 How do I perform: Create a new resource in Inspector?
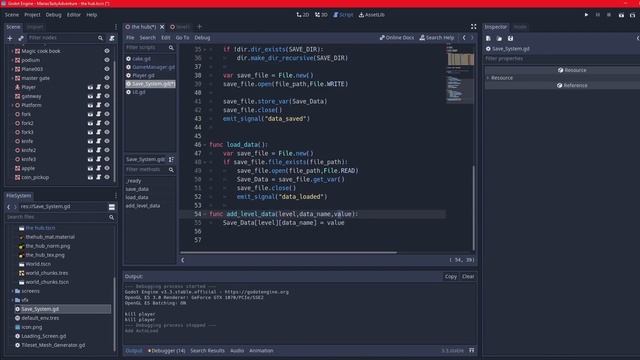pos(488,38)
